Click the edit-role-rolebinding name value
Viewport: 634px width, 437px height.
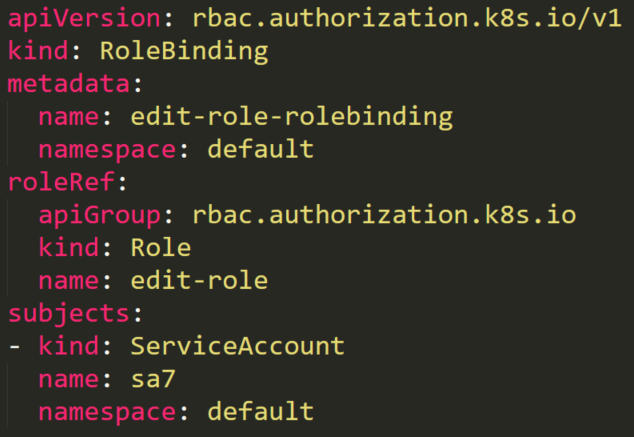point(292,117)
